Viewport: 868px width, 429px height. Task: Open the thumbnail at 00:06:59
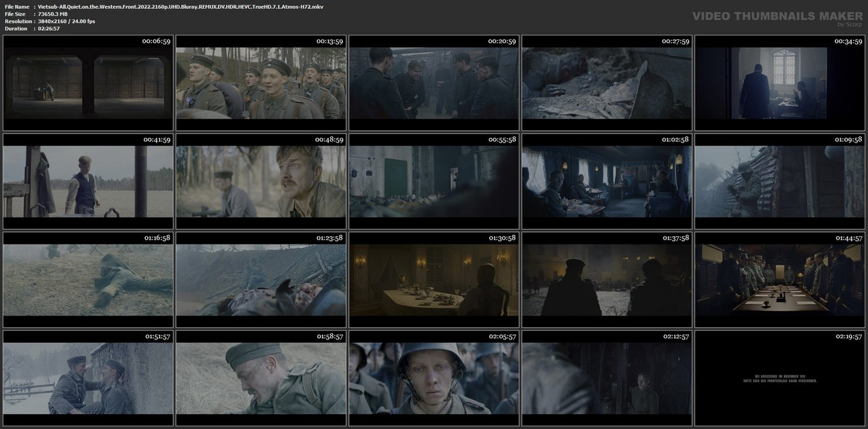pyautogui.click(x=88, y=83)
